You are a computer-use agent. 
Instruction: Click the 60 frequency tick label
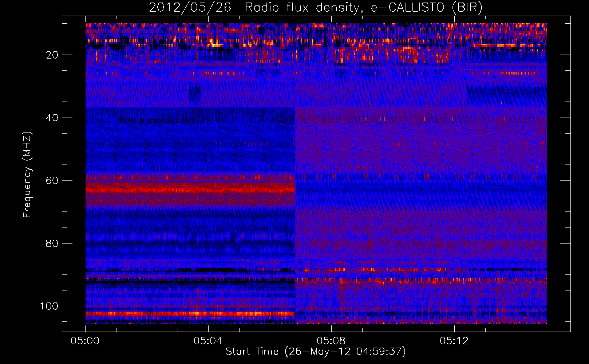coord(52,181)
